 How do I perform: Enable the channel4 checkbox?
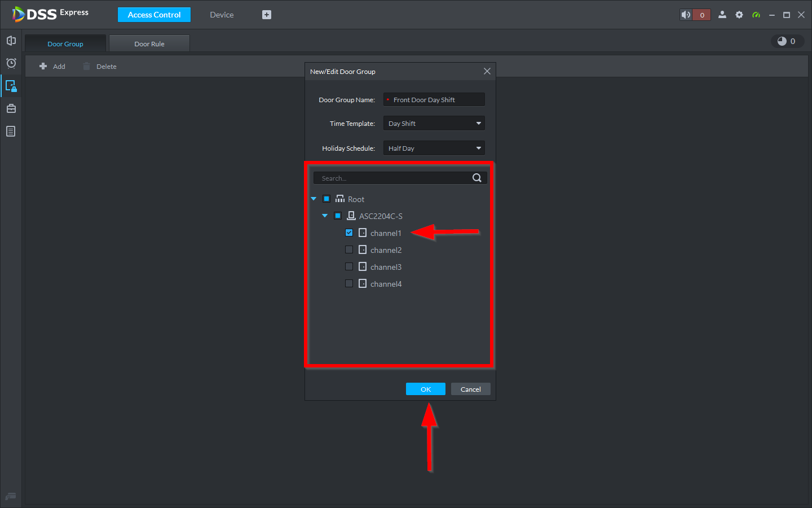[x=349, y=283]
